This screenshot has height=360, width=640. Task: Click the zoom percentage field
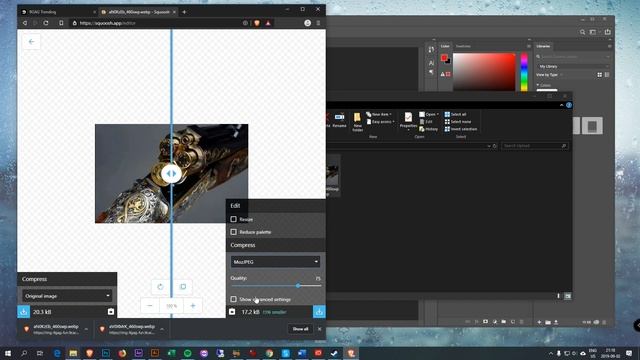(x=171, y=305)
